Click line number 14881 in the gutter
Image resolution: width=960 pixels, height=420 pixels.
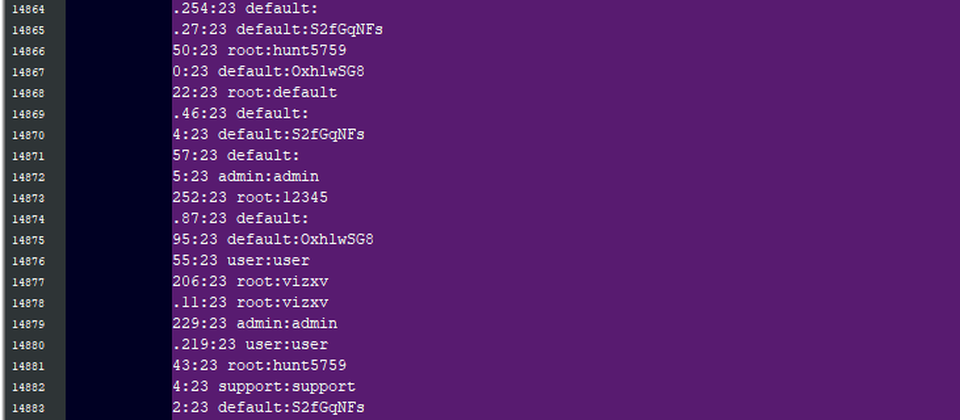coord(28,366)
